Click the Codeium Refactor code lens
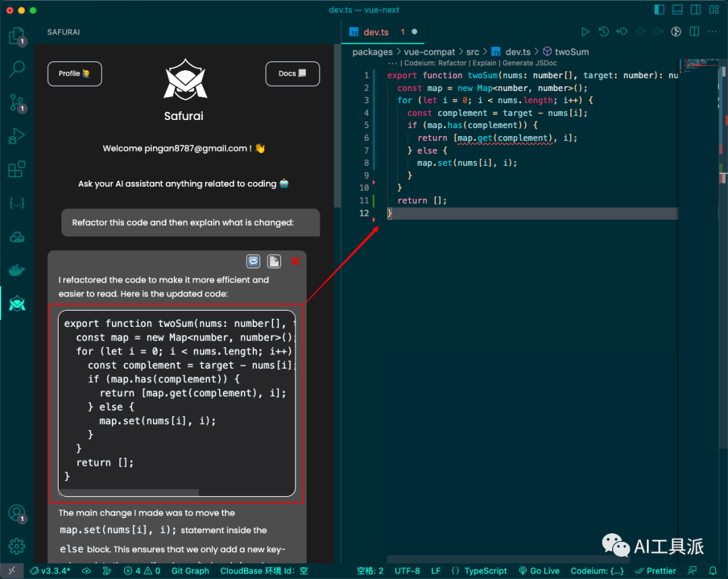This screenshot has height=579, width=728. coord(435,63)
